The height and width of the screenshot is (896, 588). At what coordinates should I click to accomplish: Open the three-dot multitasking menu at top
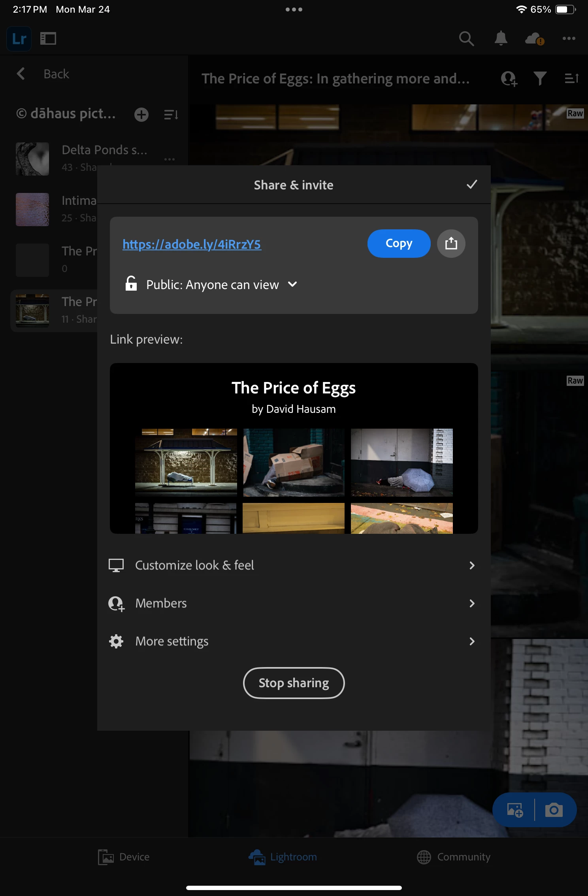pos(294,9)
